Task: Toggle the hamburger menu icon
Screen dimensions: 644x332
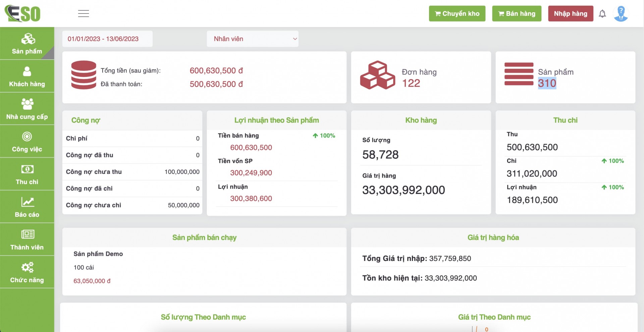Action: click(x=84, y=14)
